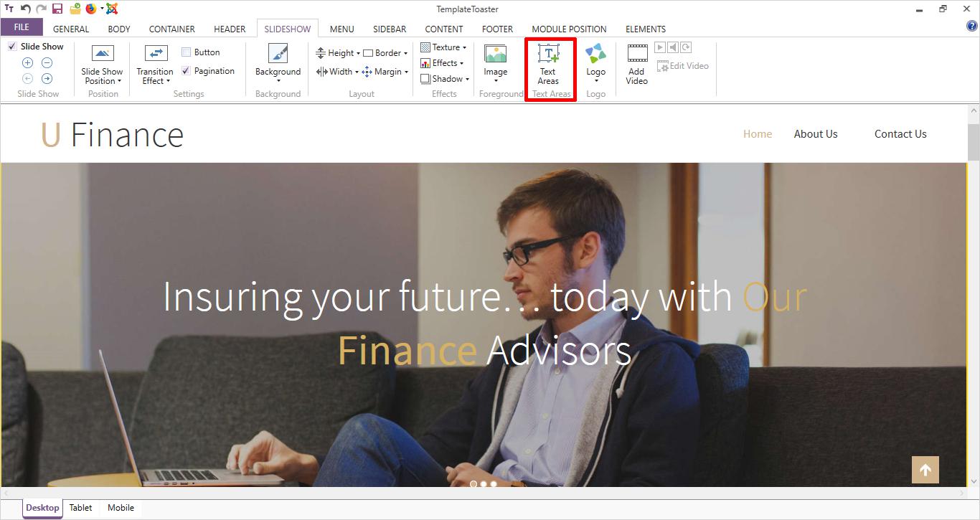Click the About Us navigation link
The width and height of the screenshot is (980, 520).
click(815, 134)
